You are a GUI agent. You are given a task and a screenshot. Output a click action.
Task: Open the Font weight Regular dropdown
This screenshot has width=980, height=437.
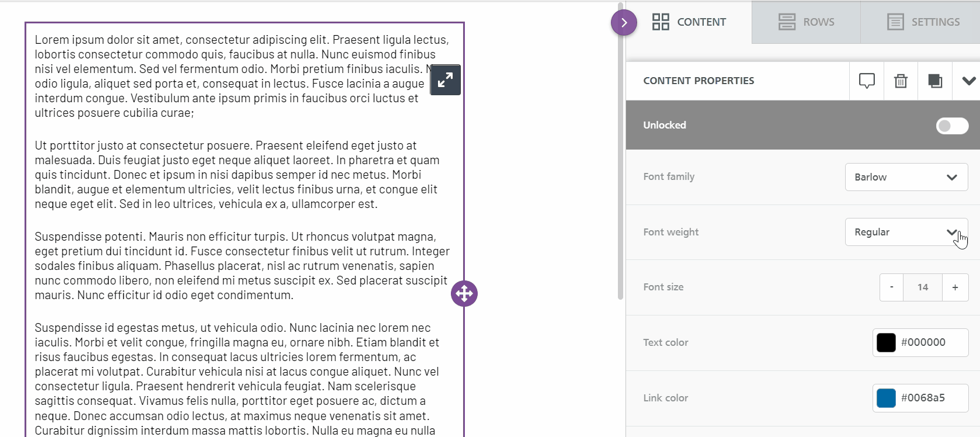coord(906,232)
